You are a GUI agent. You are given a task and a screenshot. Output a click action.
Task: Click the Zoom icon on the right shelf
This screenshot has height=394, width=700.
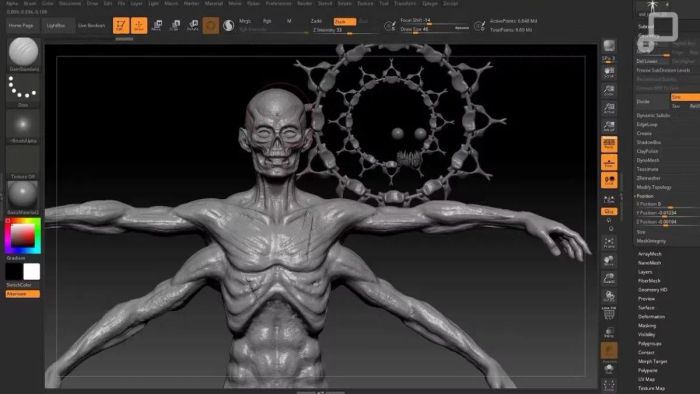[x=609, y=91]
